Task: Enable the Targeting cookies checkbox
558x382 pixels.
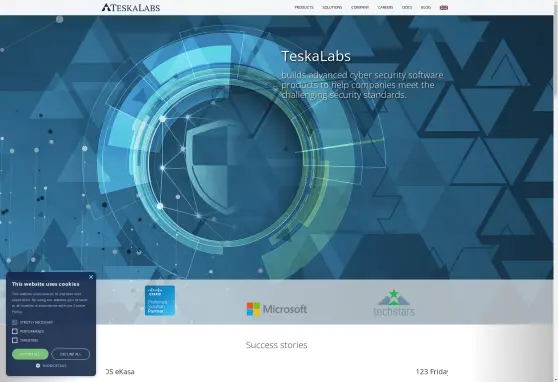Action: tap(15, 340)
